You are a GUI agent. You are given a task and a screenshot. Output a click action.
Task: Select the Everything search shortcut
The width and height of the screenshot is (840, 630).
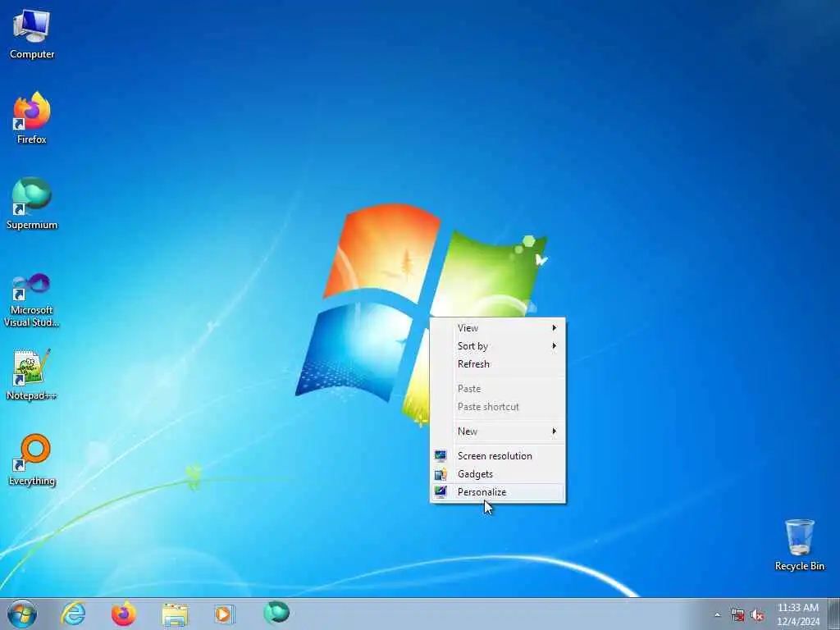click(x=32, y=459)
